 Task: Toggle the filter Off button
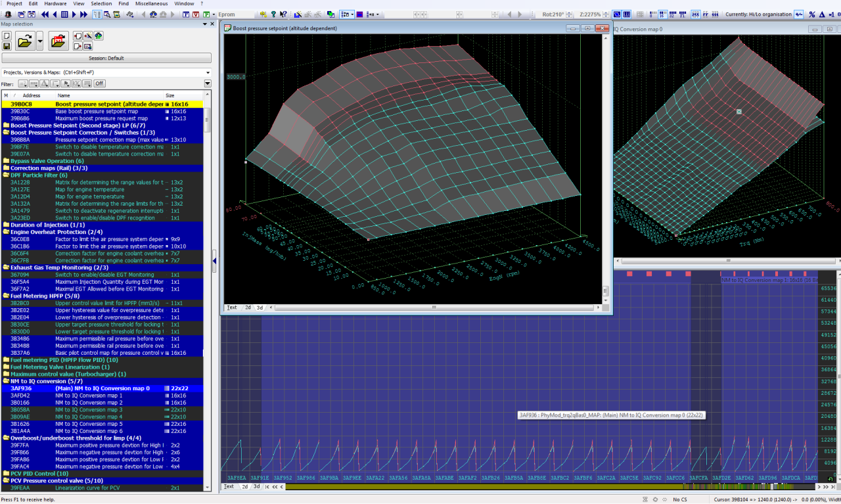coord(99,83)
